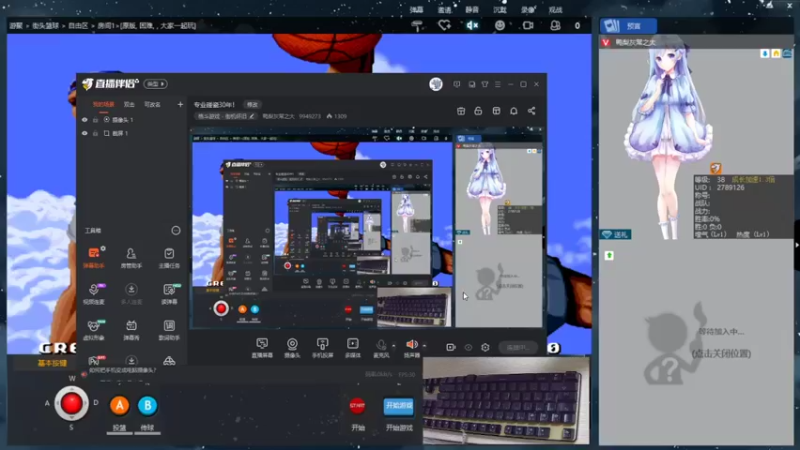Toggle lock on the screen 1 source
The width and height of the screenshot is (800, 450).
pyautogui.click(x=95, y=133)
